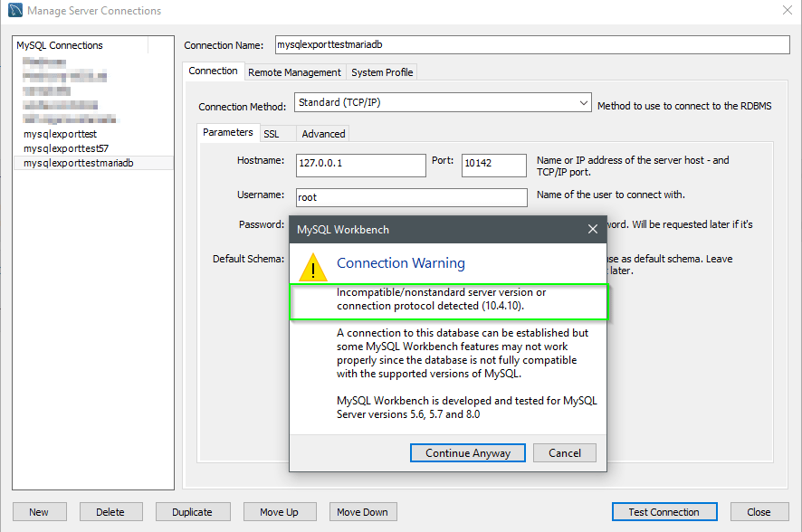Click the Connection Name field
Viewport: 802px width, 532px height.
(532, 45)
